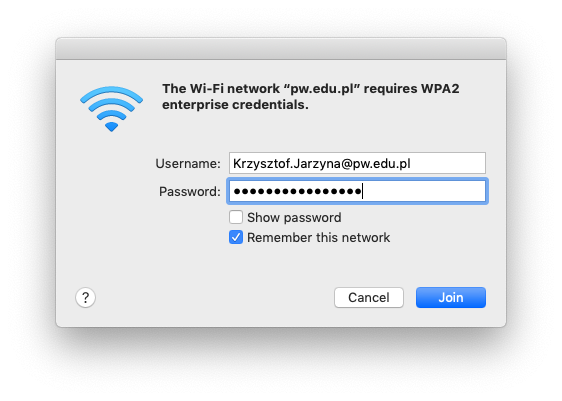Click the "Remember this network" label text

click(318, 238)
